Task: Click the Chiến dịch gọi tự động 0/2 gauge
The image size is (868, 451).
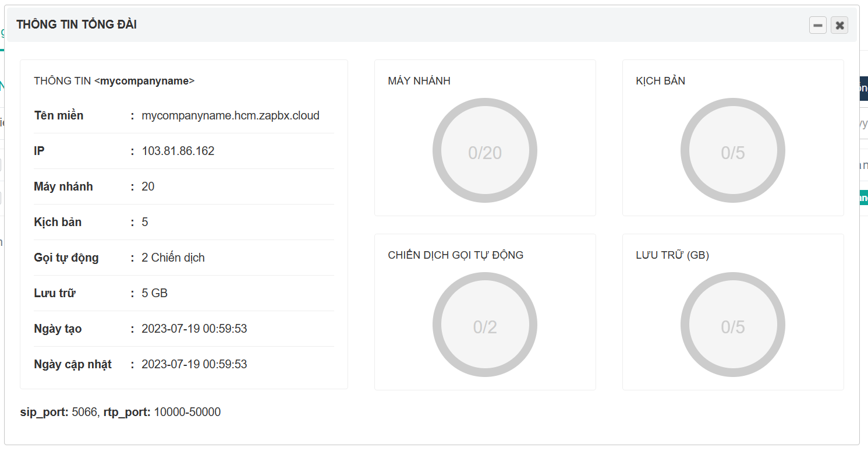Action: [x=484, y=326]
